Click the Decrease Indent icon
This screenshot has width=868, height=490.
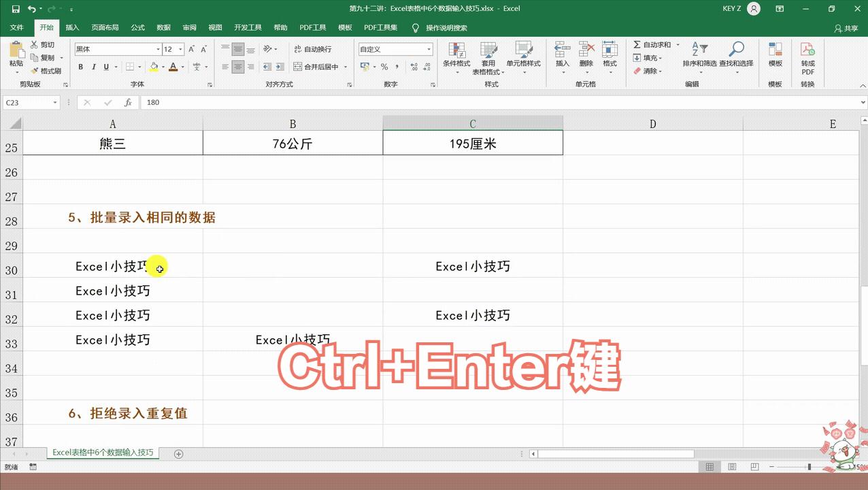[x=267, y=67]
